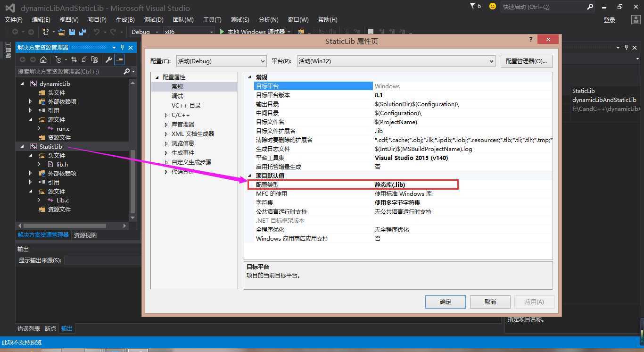The width and height of the screenshot is (644, 352).
Task: Open the 工具(T) menu
Action: [212, 19]
